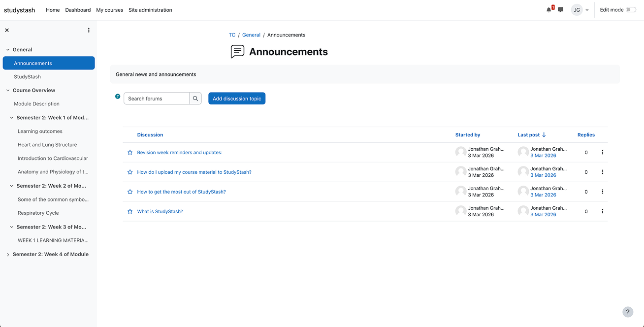Viewport: 644px width, 327px height.
Task: Click Add discussion topic button
Action: [237, 98]
